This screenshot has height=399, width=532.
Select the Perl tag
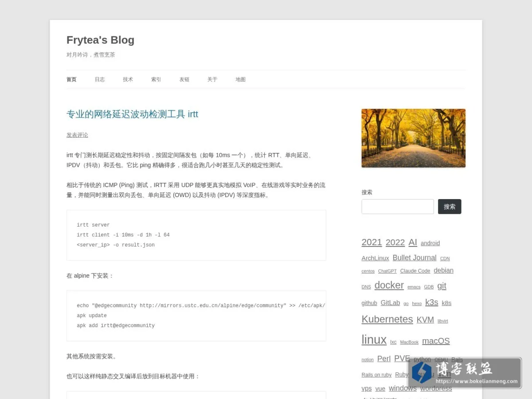384,359
